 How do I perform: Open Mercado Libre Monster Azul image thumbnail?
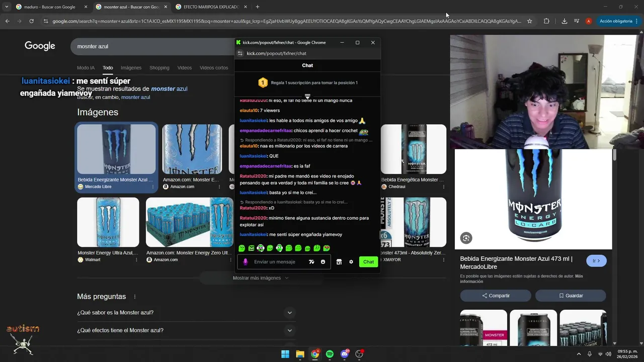pos(116,149)
